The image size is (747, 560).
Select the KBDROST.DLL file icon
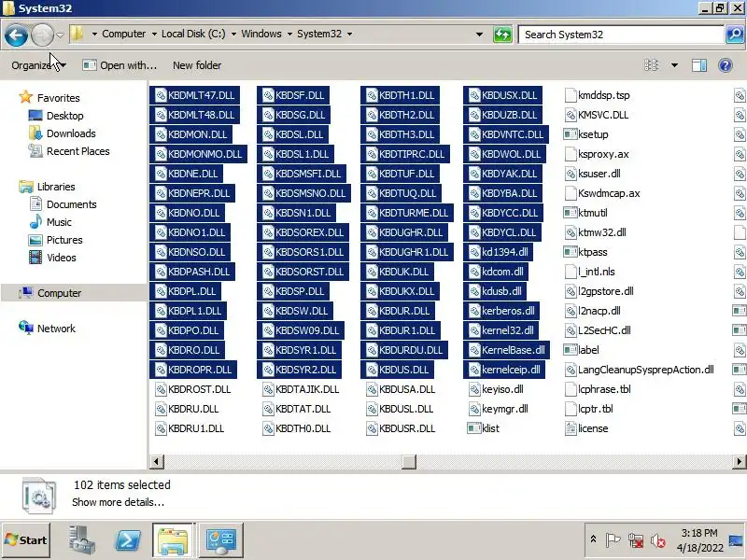click(161, 389)
